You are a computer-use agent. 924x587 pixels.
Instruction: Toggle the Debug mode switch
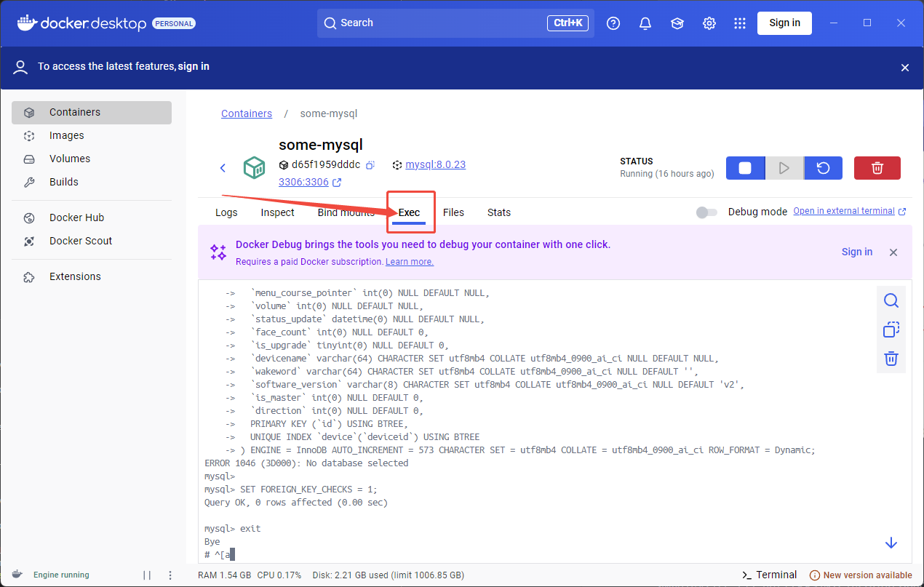pyautogui.click(x=706, y=212)
